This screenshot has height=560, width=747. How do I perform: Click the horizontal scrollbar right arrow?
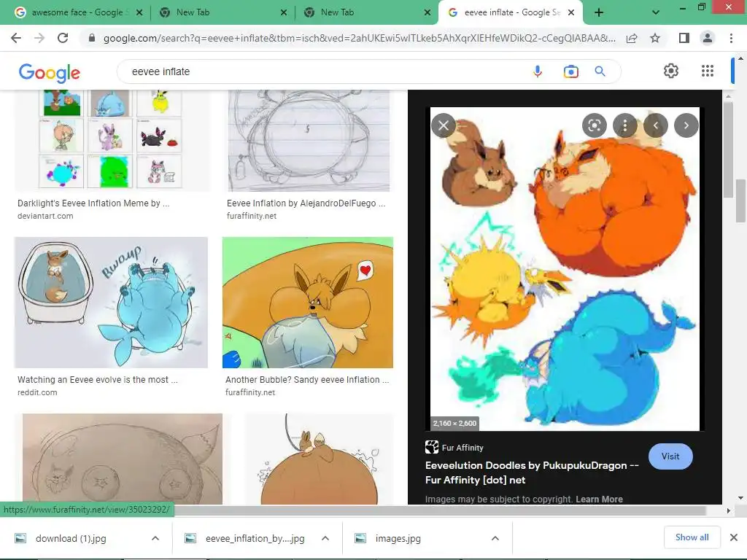click(x=728, y=510)
